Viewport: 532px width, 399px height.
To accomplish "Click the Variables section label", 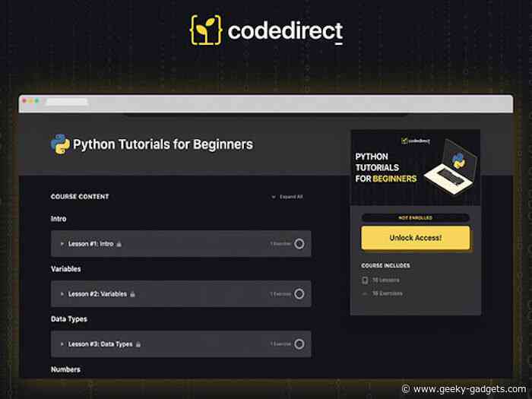I will point(66,269).
